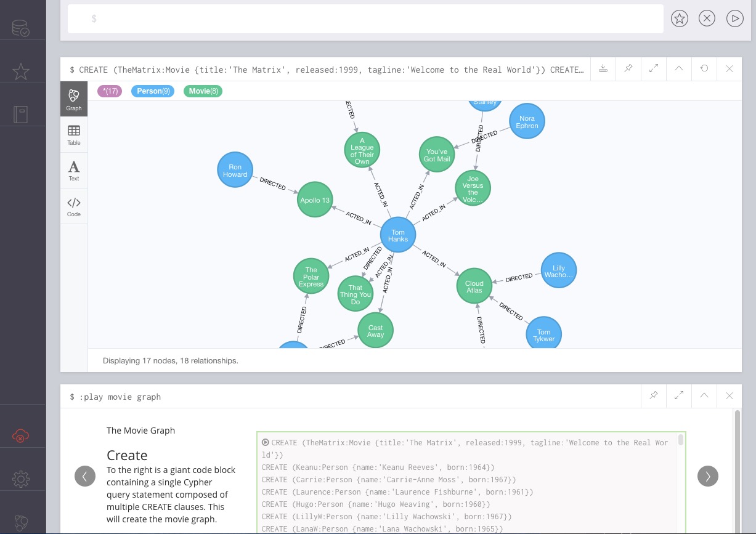Select the Apollo 13 movie node
The image size is (756, 534).
(315, 200)
